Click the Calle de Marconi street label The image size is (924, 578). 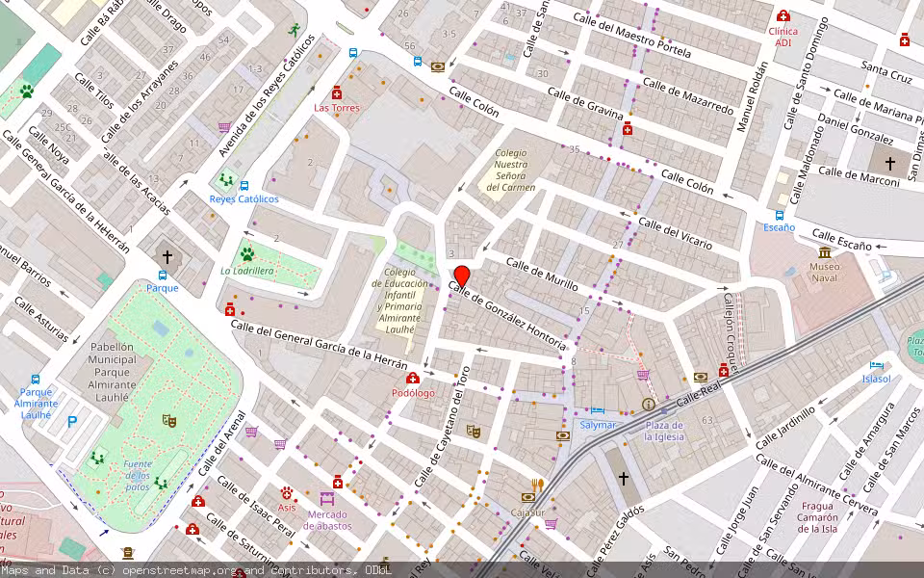pyautogui.click(x=859, y=175)
